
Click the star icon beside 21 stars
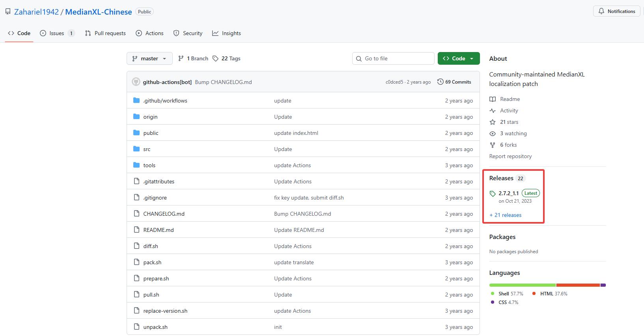493,122
